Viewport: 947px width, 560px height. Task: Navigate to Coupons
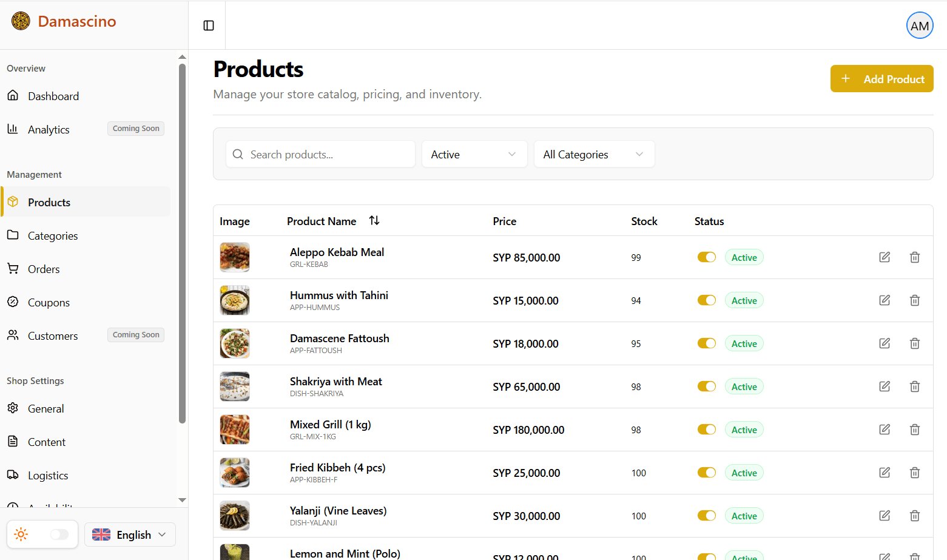click(x=86, y=302)
